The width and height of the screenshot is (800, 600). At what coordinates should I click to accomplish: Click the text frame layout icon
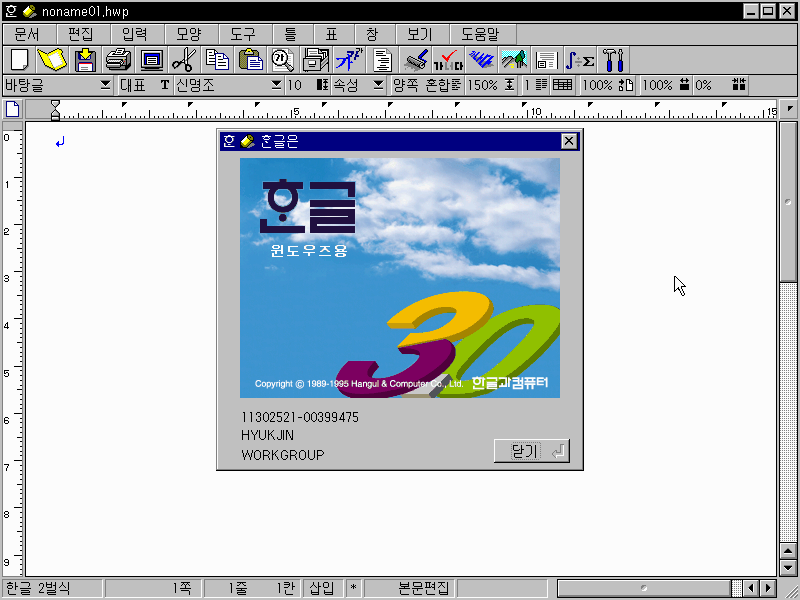point(546,60)
